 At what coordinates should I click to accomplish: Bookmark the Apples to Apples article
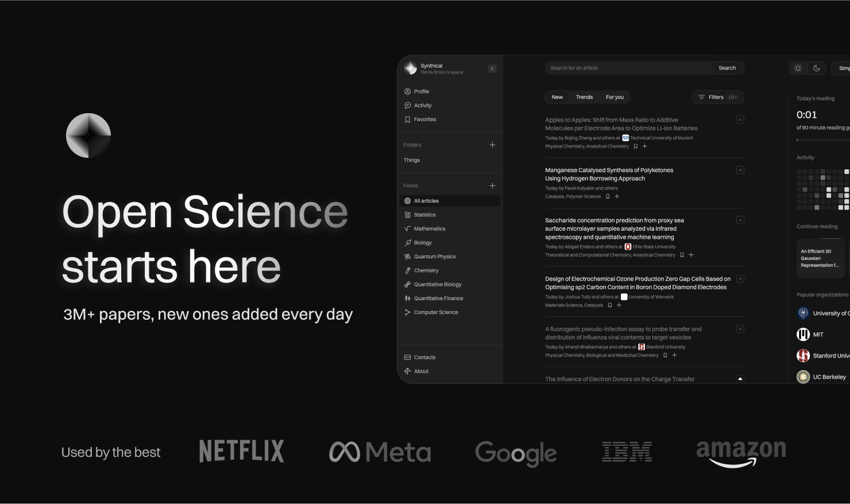tap(635, 146)
